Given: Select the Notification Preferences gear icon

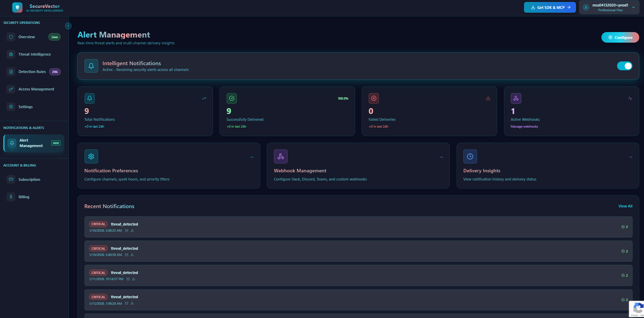Looking at the screenshot, I should [x=91, y=156].
